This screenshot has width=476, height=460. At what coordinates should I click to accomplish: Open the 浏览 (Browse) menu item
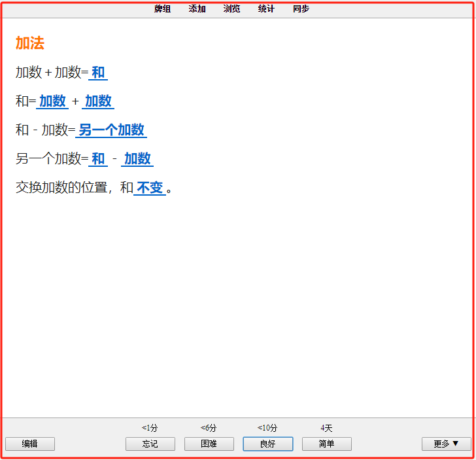pos(231,9)
